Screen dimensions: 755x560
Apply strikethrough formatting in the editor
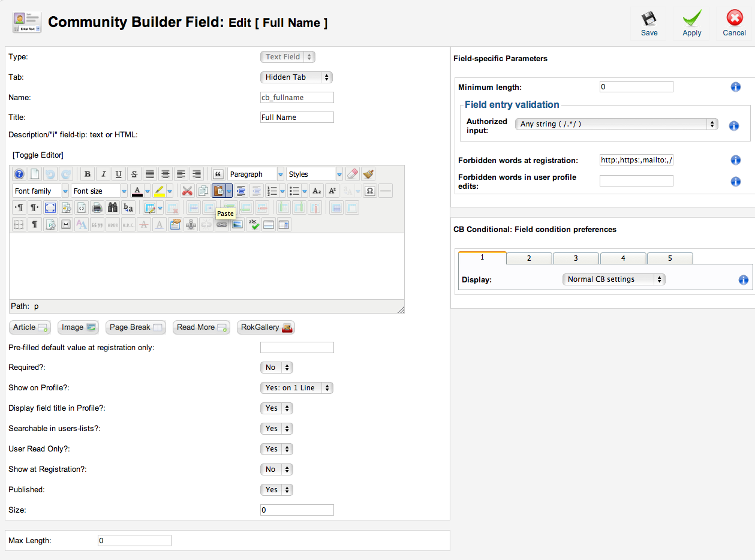click(134, 174)
